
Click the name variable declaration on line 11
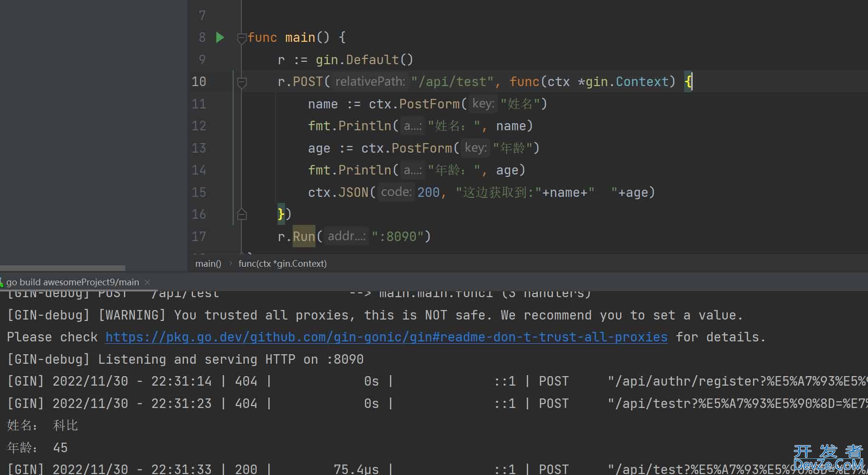(323, 104)
